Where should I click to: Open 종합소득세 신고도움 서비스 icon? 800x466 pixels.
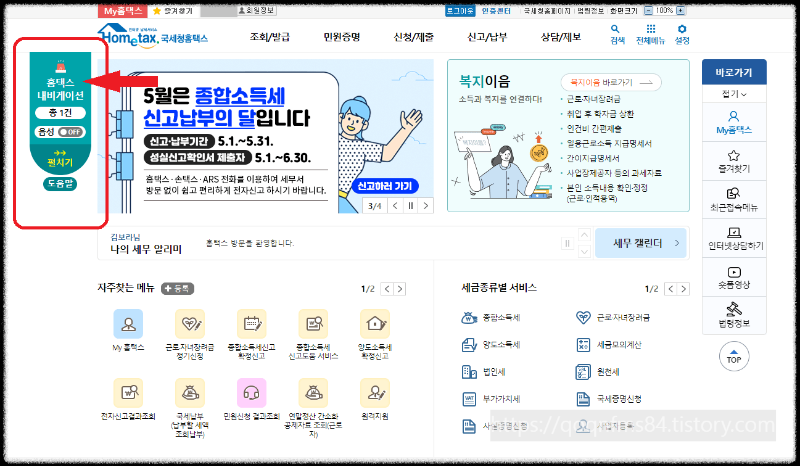click(x=313, y=324)
